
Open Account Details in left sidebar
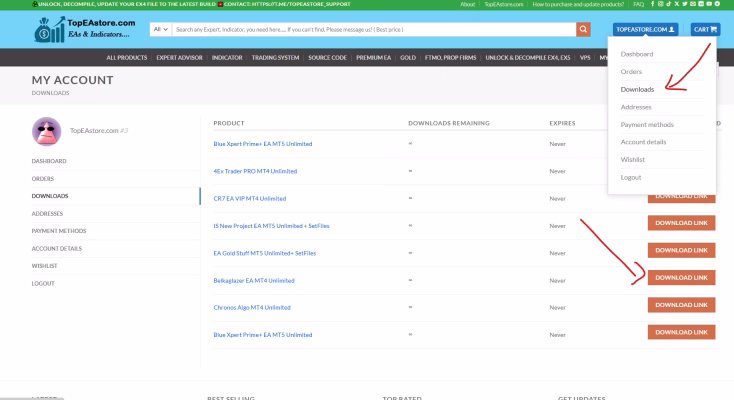click(x=57, y=248)
